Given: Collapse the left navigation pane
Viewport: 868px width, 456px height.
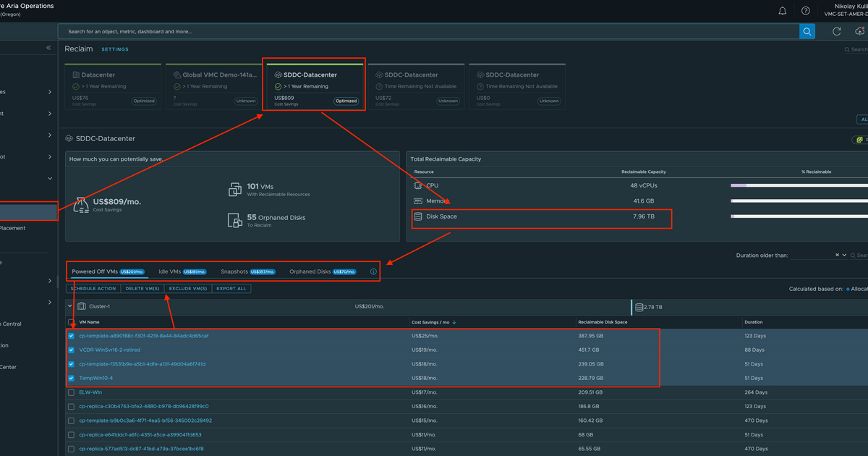Looking at the screenshot, I should pyautogui.click(x=48, y=48).
